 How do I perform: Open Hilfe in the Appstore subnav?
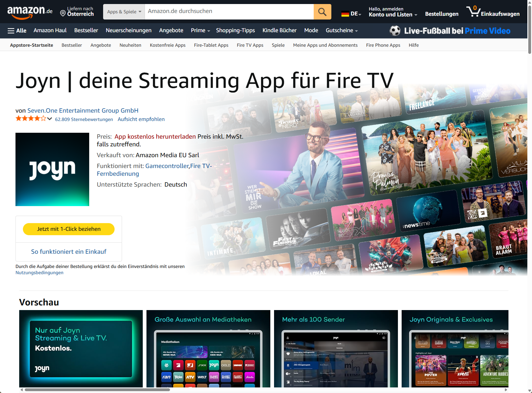click(x=414, y=45)
